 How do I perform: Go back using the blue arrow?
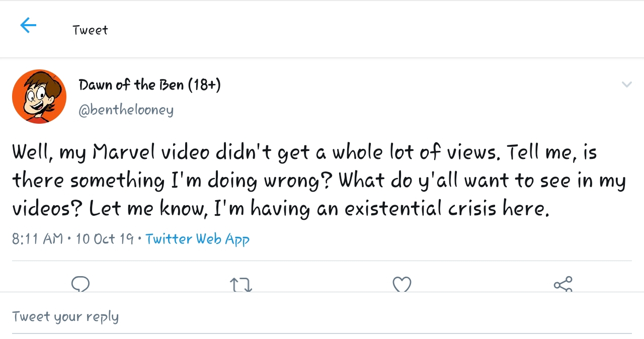pos(28,25)
